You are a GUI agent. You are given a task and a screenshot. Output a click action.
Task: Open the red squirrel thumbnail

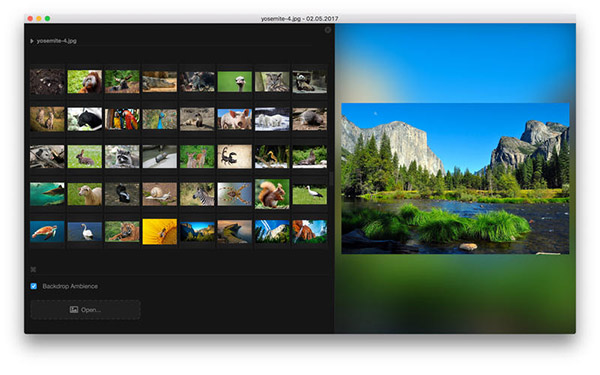[272, 194]
